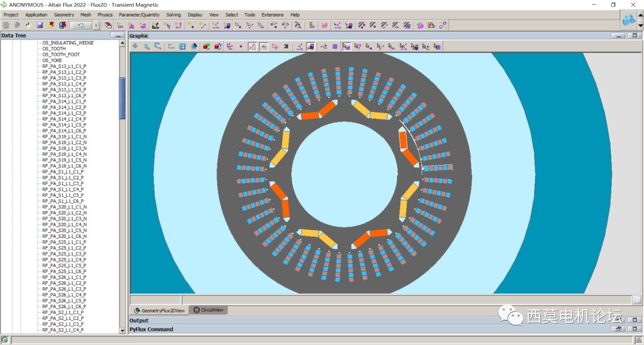Screen dimensions: 644x345
Task: Open the Physics menu
Action: click(x=105, y=14)
